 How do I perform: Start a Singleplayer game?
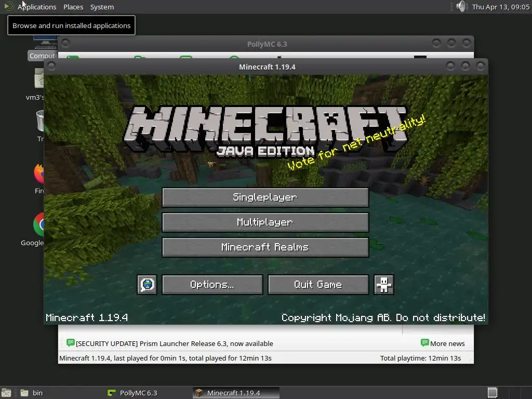point(265,197)
